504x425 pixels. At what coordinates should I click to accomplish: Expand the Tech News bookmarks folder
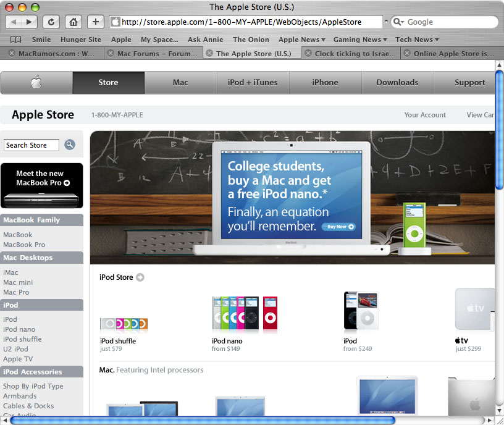(417, 40)
